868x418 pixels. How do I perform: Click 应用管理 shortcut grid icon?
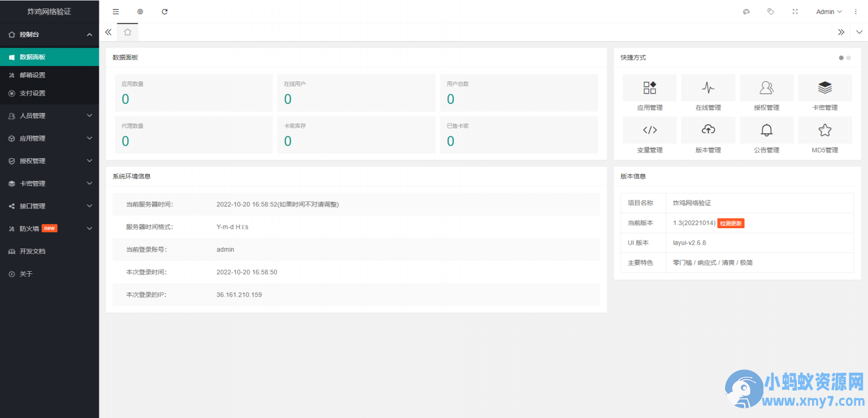point(649,88)
